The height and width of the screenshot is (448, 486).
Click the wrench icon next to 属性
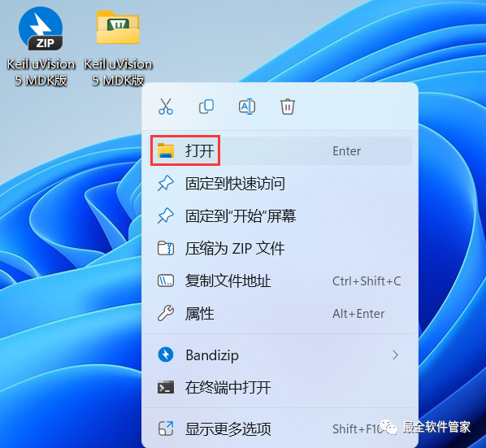[166, 313]
